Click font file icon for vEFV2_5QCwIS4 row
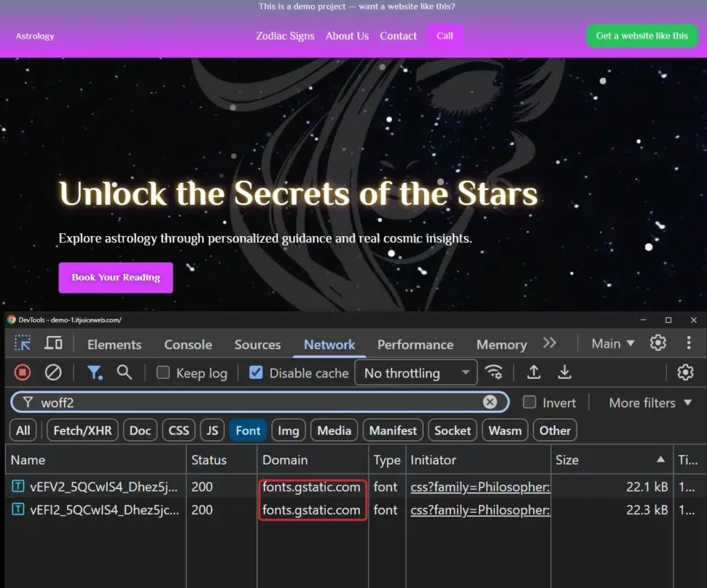This screenshot has height=588, width=707. 18,486
